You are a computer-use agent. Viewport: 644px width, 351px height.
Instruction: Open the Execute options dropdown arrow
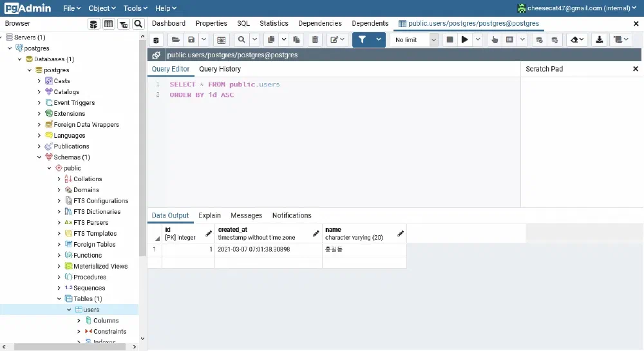tap(478, 40)
